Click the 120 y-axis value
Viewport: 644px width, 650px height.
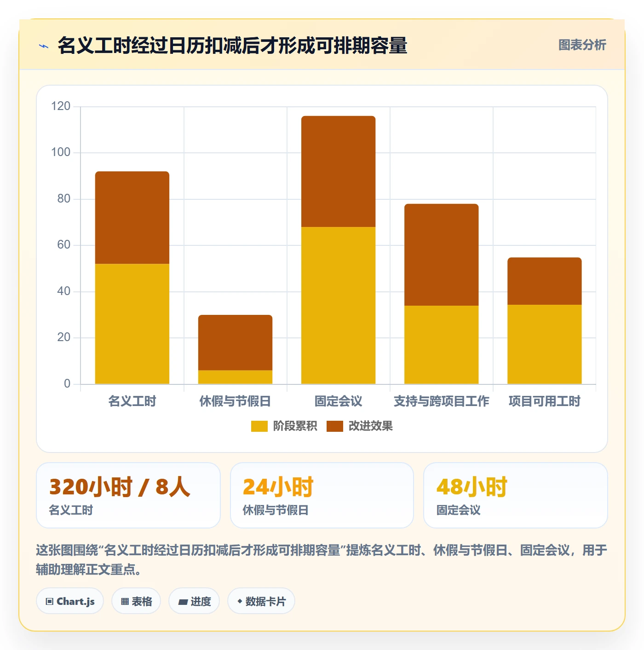(x=61, y=106)
